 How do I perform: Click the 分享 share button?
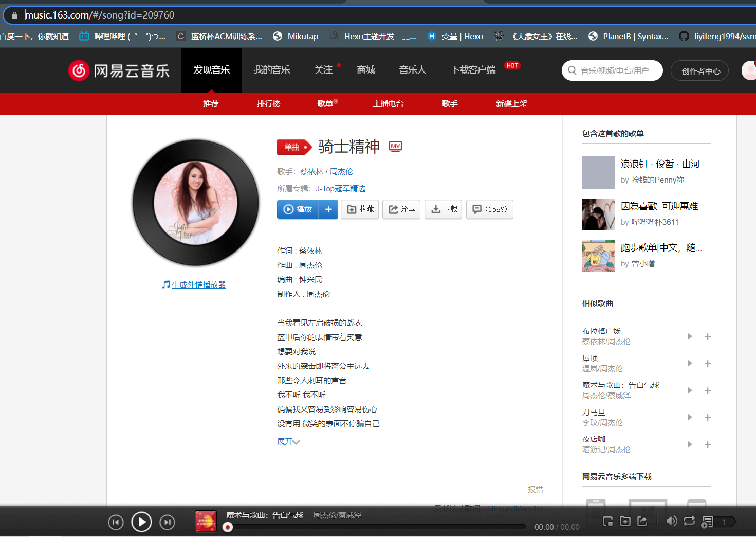(402, 209)
